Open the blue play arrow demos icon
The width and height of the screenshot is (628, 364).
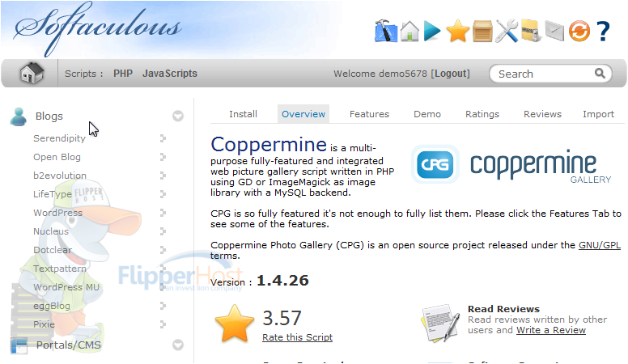pos(432,32)
